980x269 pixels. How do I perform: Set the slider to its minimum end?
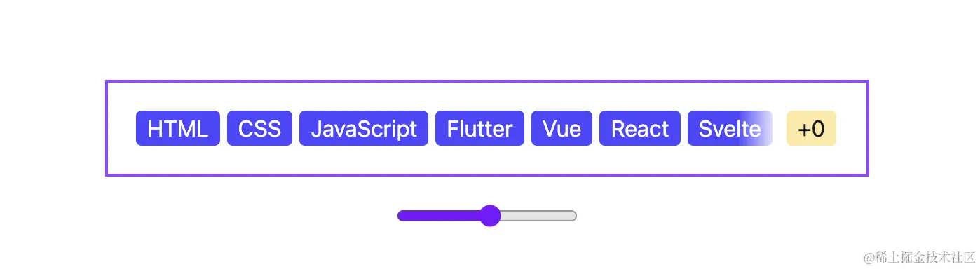400,216
